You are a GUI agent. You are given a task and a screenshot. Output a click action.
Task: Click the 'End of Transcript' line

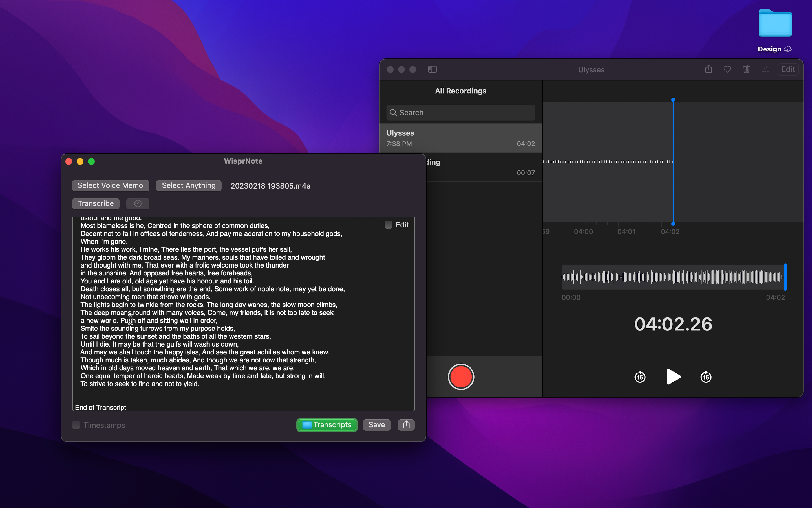tap(100, 407)
